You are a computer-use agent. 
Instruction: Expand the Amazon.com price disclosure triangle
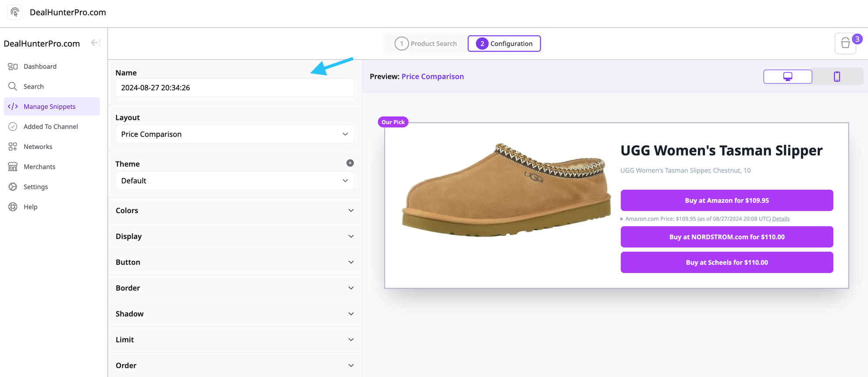point(621,219)
